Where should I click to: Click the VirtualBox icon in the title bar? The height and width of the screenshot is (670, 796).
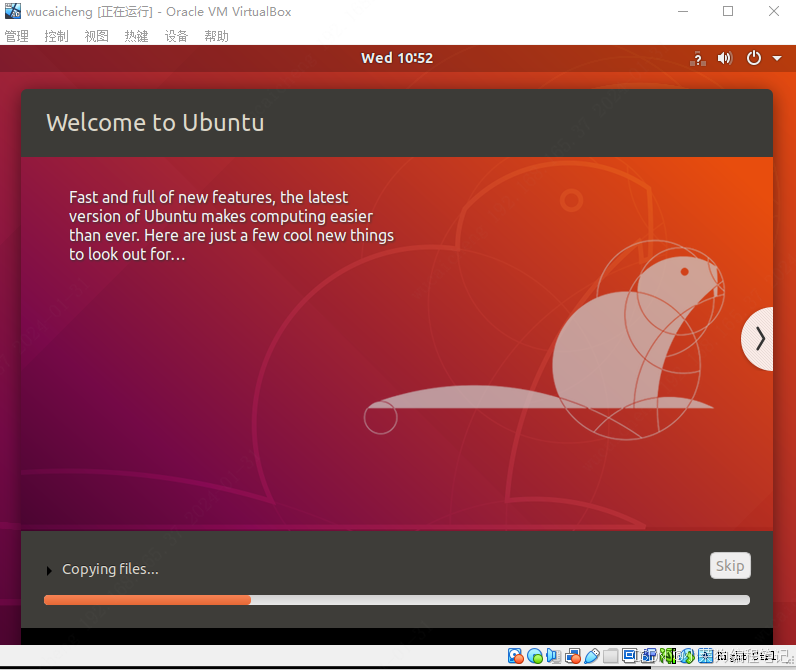[13, 11]
